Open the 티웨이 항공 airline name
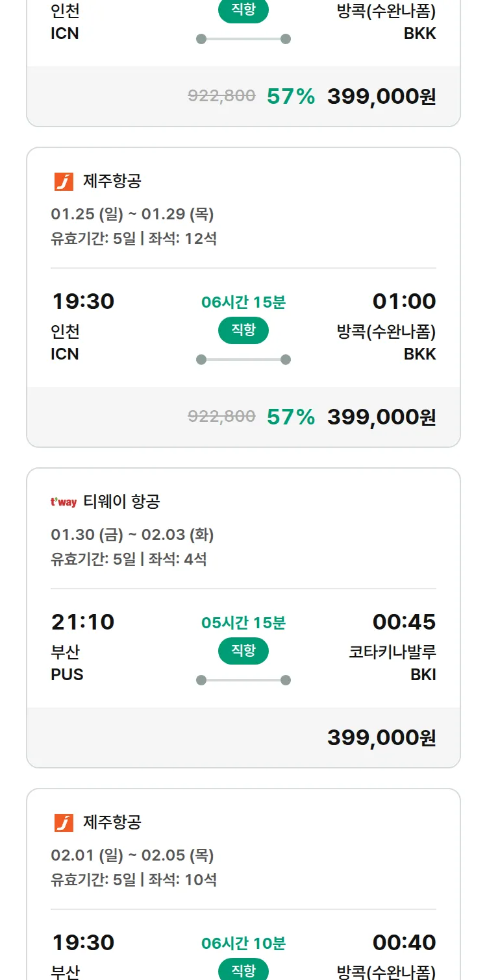 (x=121, y=502)
